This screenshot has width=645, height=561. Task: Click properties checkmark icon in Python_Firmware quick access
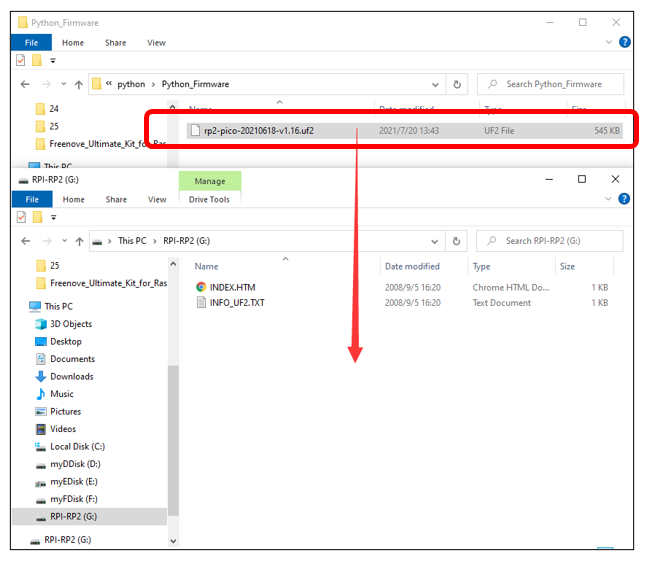[x=21, y=60]
